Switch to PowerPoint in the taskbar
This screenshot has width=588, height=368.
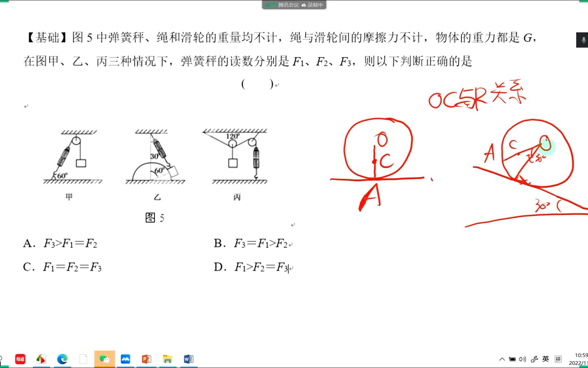(x=146, y=359)
